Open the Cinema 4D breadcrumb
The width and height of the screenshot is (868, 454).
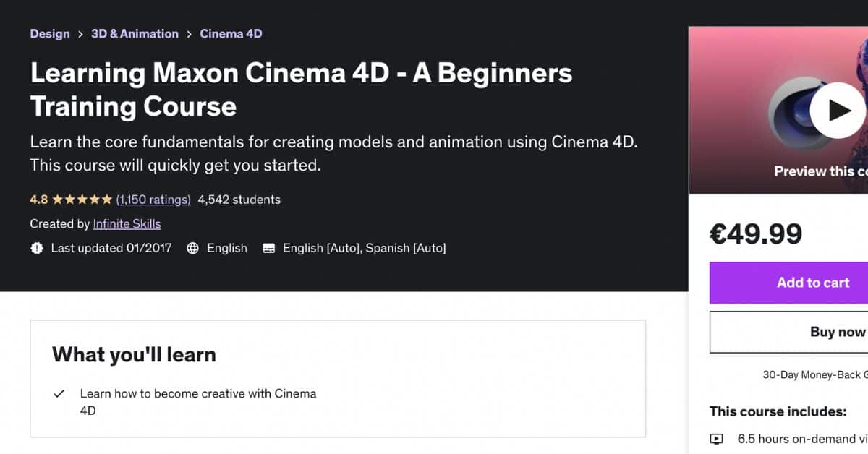[x=231, y=33]
